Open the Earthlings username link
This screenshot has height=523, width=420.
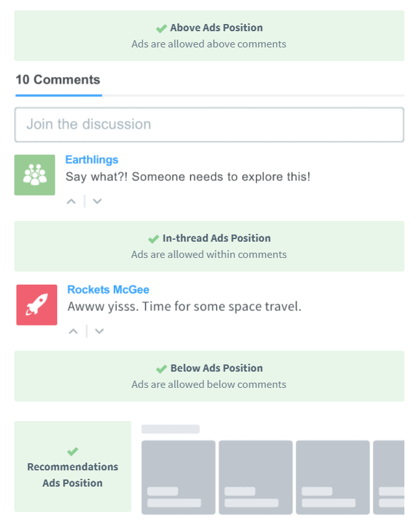[x=92, y=160]
